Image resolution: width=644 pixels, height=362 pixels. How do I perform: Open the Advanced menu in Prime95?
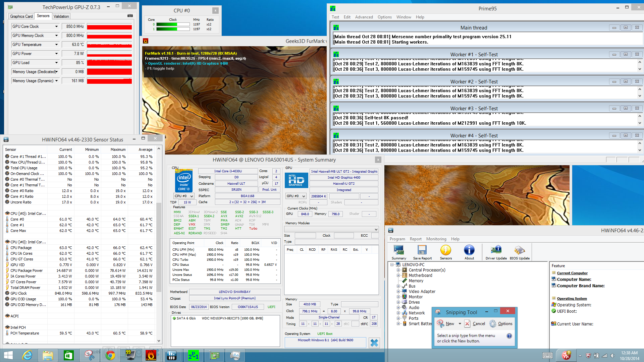(364, 17)
